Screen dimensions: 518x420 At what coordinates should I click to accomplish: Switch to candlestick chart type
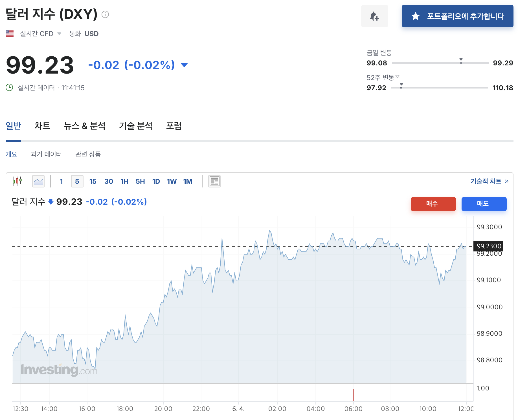point(17,181)
